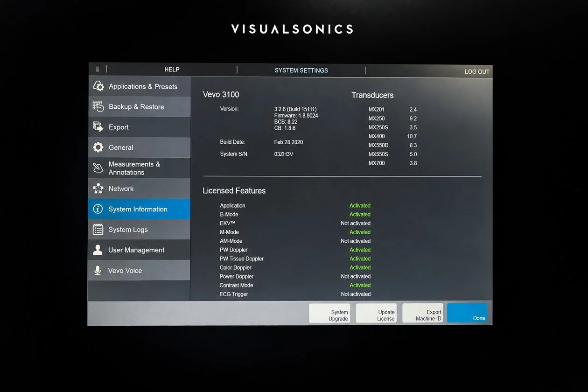This screenshot has width=588, height=392.
Task: Click the Update License button
Action: click(x=376, y=313)
